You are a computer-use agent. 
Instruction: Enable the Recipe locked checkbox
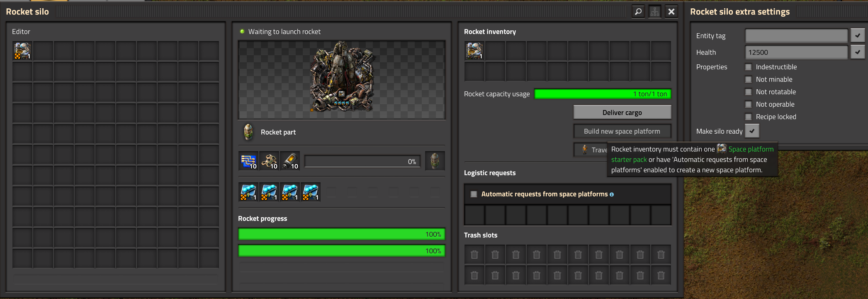pyautogui.click(x=749, y=117)
